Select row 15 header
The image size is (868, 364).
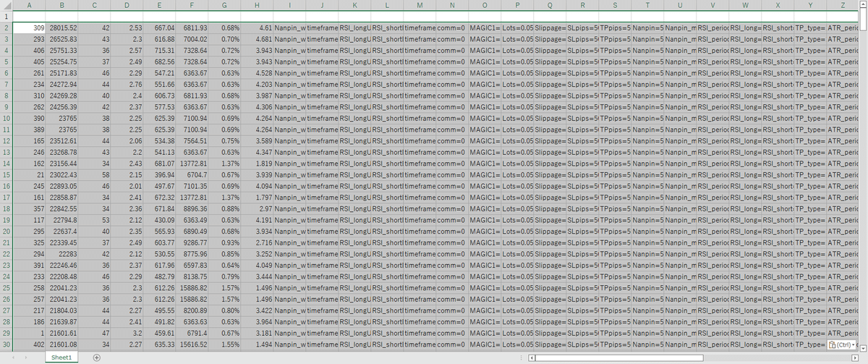click(7, 174)
